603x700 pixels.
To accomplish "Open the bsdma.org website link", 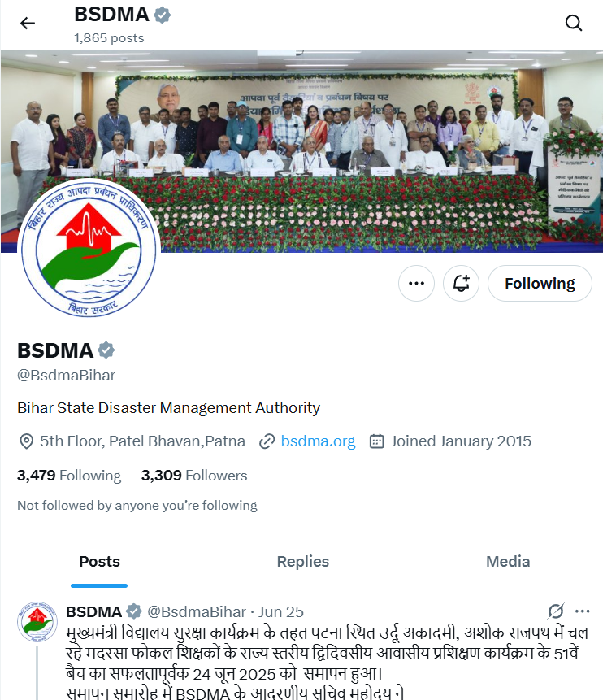I will (x=319, y=441).
